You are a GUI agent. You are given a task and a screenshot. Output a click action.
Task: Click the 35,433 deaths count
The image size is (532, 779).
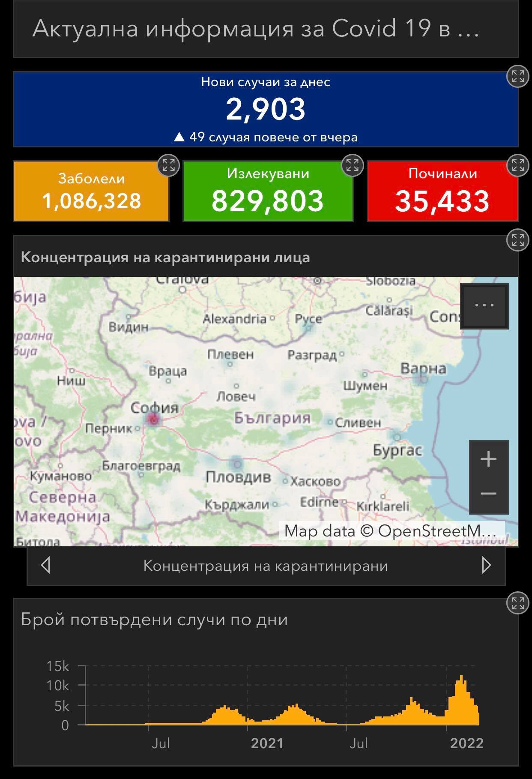point(442,201)
